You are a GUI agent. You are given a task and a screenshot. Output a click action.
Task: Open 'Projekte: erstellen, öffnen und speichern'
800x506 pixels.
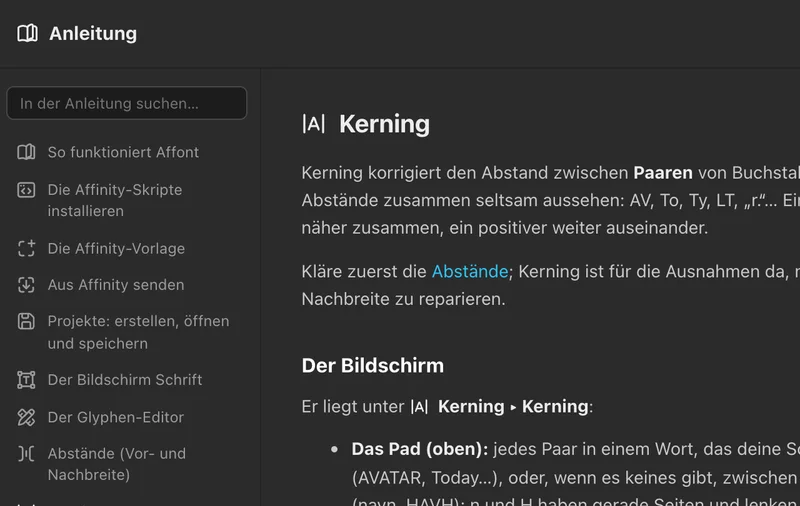click(138, 332)
